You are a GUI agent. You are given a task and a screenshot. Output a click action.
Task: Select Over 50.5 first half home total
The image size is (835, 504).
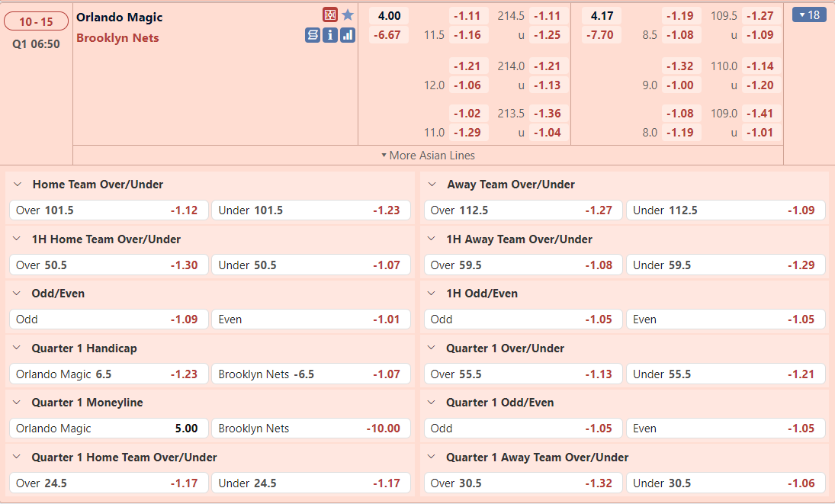pyautogui.click(x=108, y=265)
